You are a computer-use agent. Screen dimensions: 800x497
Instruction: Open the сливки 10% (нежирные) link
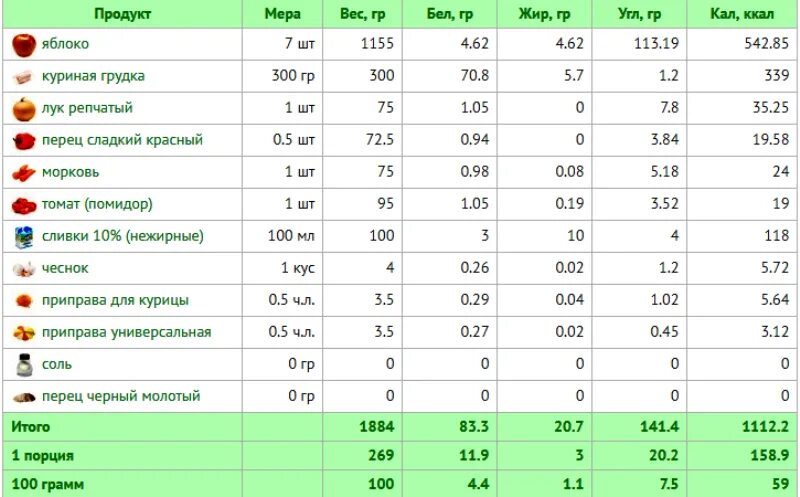point(122,236)
